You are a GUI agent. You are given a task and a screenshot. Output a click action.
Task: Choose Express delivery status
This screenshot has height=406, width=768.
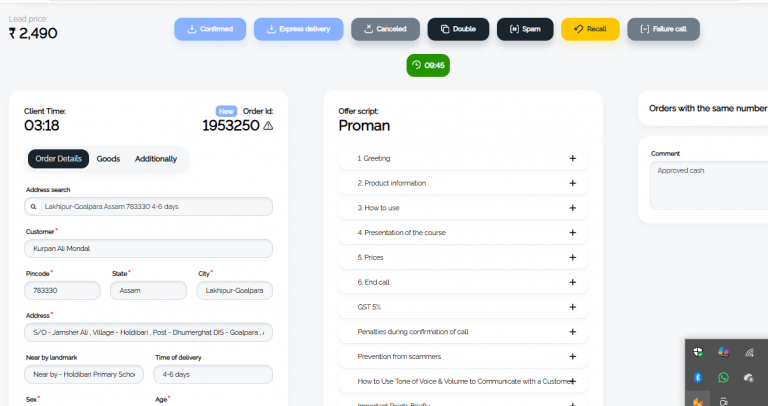pos(298,29)
